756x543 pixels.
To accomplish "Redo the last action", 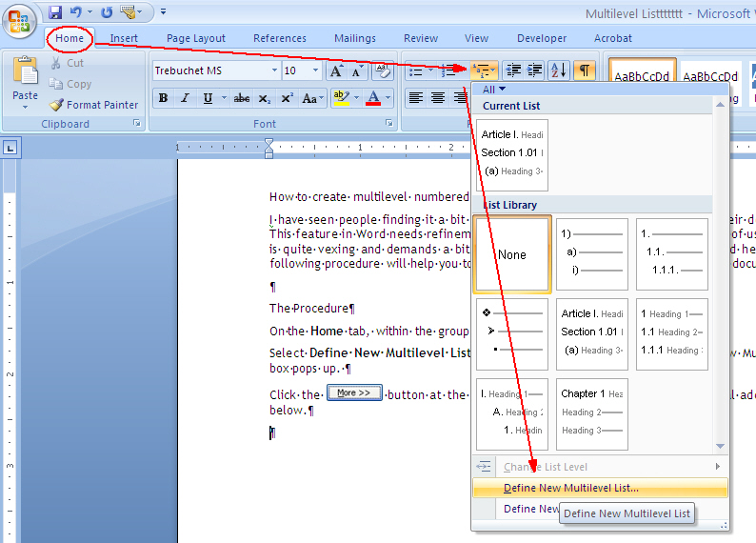I will [x=107, y=12].
